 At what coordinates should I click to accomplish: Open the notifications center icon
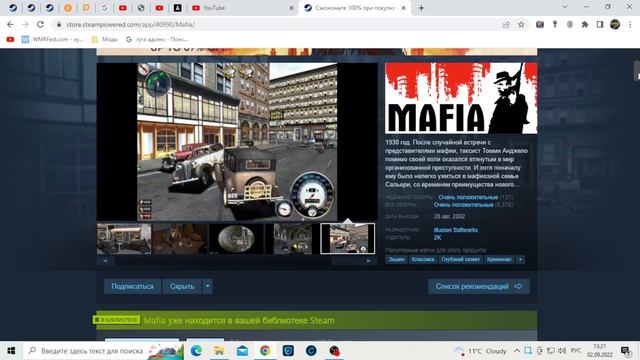(x=625, y=351)
